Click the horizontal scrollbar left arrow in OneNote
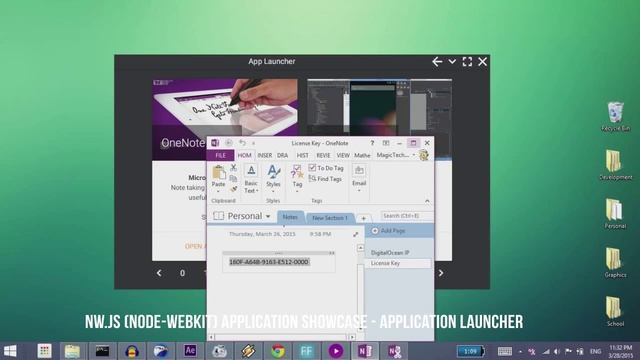The height and width of the screenshot is (360, 640). click(x=211, y=337)
